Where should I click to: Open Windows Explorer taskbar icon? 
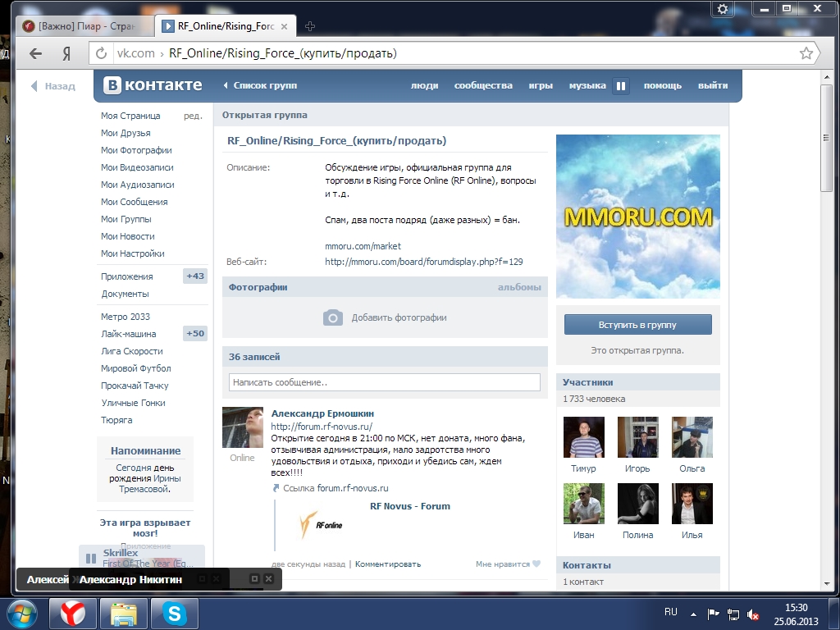pyautogui.click(x=124, y=614)
